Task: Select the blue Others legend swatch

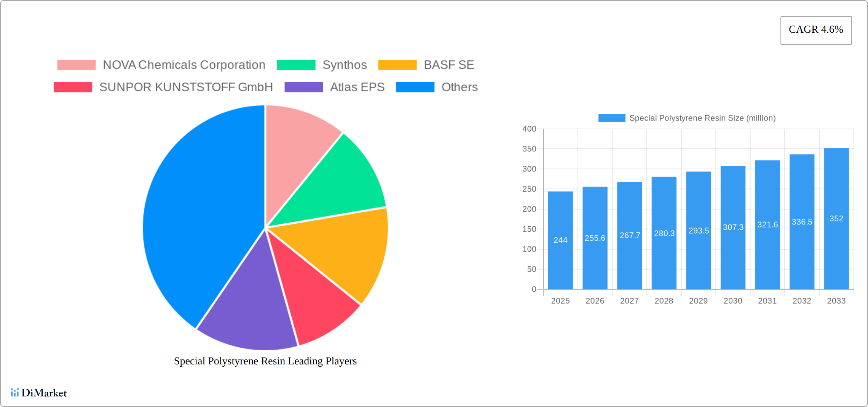Action: click(x=415, y=87)
